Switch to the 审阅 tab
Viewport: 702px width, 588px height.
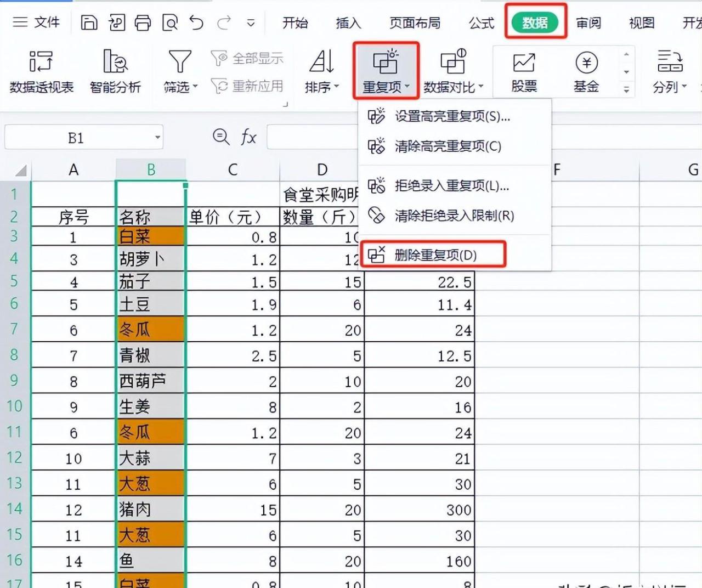588,23
